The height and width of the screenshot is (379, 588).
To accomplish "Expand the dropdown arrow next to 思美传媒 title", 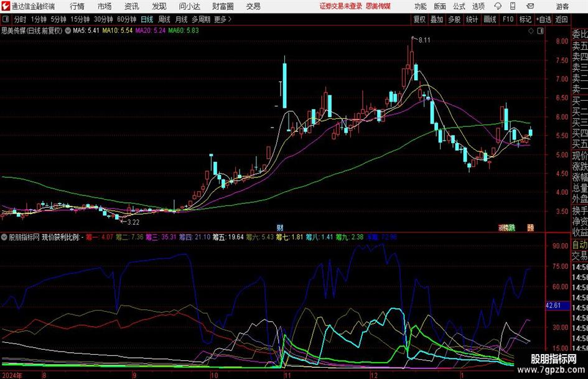I will (68, 30).
